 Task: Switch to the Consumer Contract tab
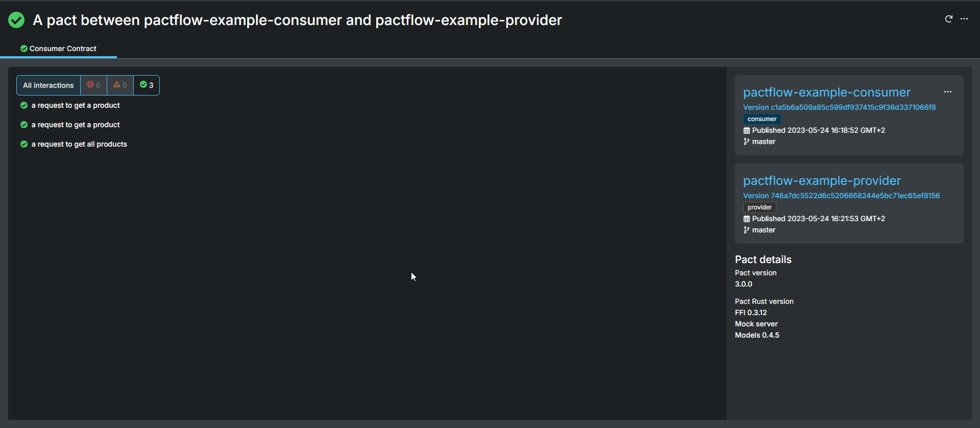pyautogui.click(x=58, y=49)
